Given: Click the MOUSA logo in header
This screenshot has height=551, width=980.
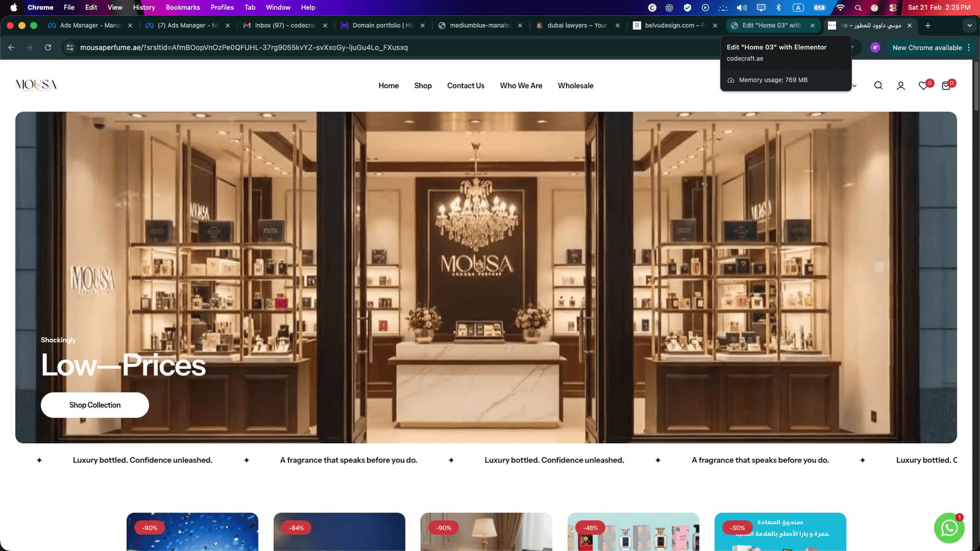Looking at the screenshot, I should tap(36, 85).
